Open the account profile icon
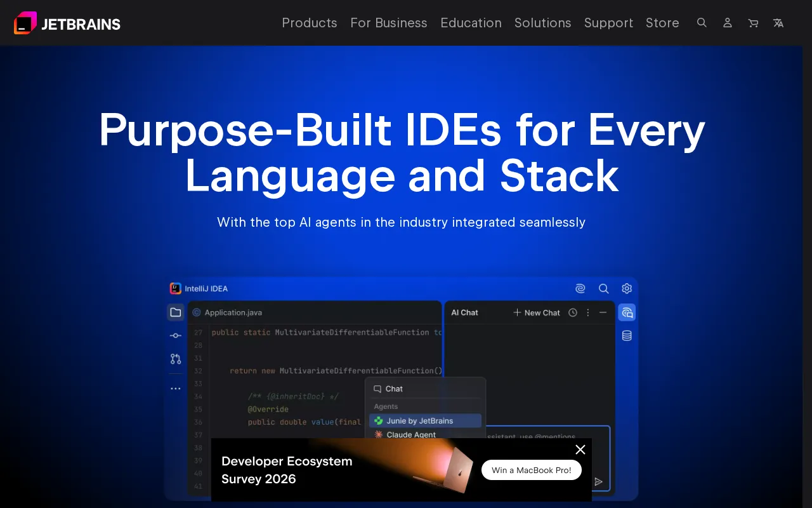The image size is (812, 508). (x=728, y=23)
